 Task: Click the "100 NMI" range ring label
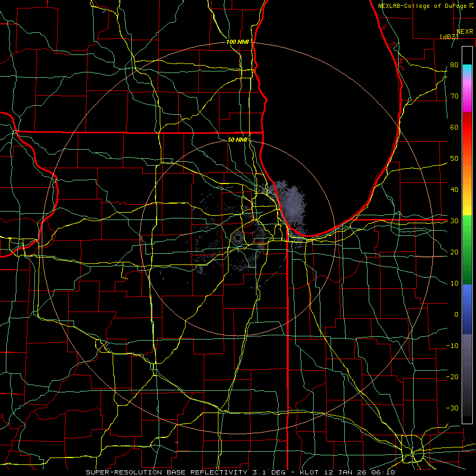pos(237,42)
